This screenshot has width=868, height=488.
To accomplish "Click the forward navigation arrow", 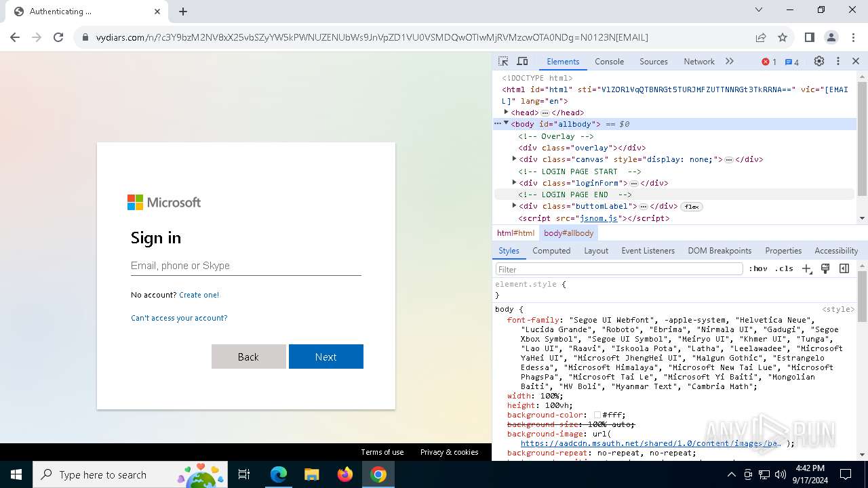I will (x=37, y=37).
